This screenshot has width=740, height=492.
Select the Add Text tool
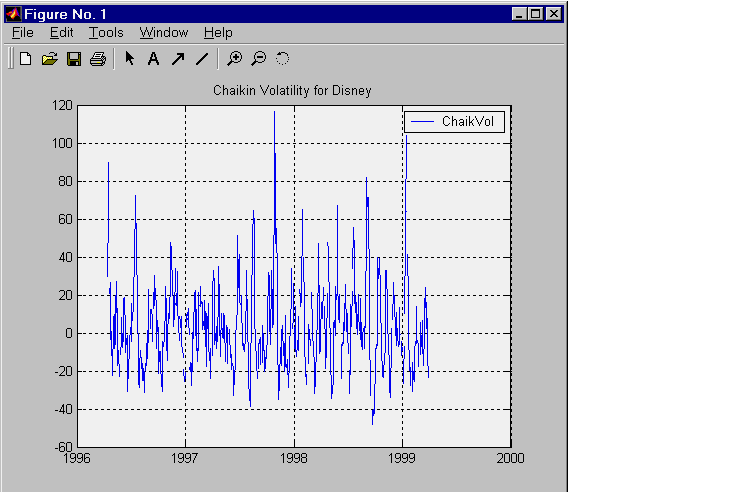coord(153,59)
